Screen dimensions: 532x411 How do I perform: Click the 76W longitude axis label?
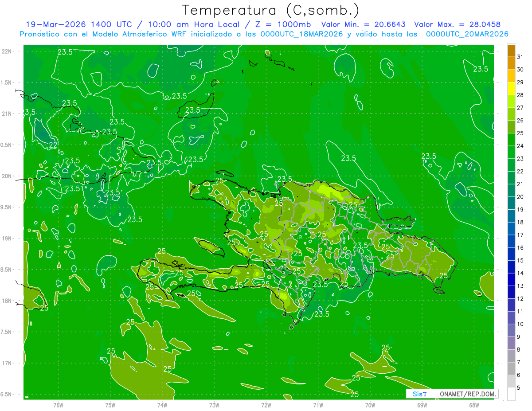58,405
